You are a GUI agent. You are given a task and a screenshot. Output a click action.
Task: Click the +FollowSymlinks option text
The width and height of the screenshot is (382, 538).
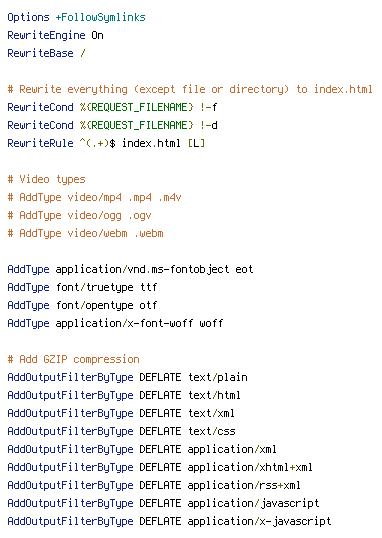(x=101, y=17)
